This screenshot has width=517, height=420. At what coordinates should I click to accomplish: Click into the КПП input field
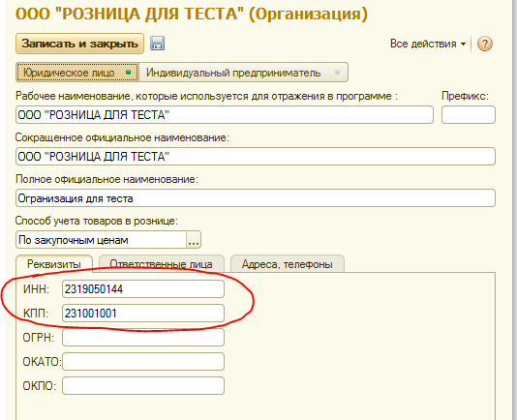pyautogui.click(x=143, y=314)
